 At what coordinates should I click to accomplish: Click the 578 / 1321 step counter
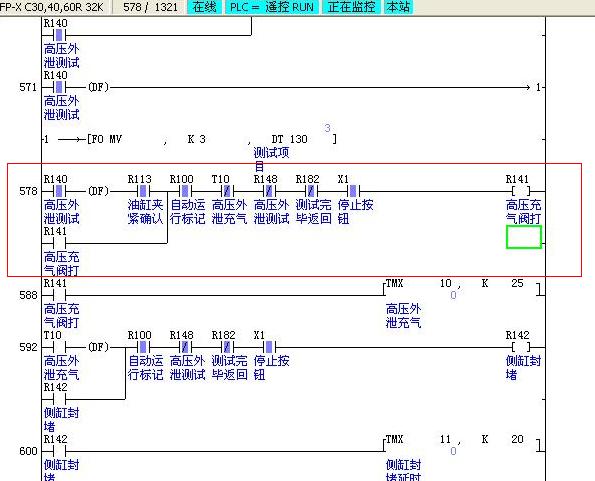tap(150, 7)
